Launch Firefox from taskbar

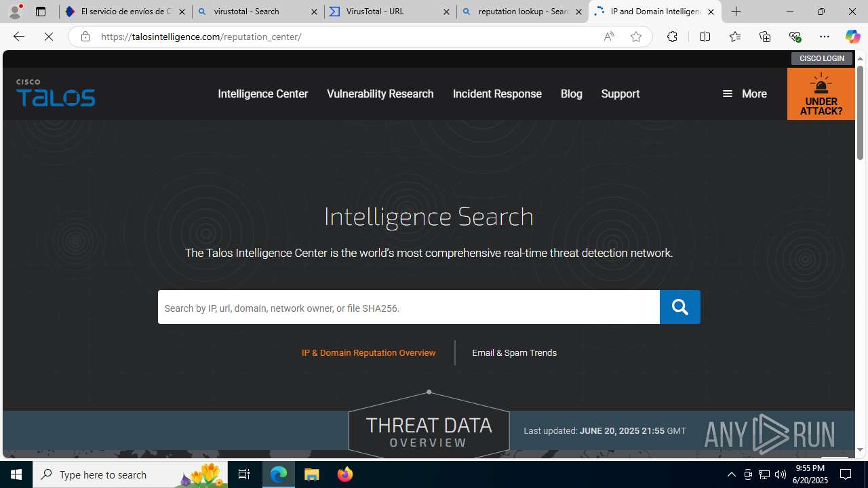pyautogui.click(x=345, y=474)
